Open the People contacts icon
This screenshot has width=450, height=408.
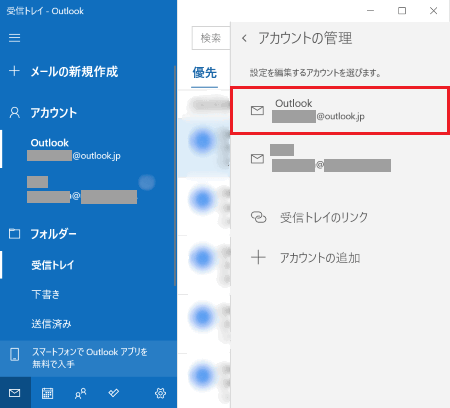tap(80, 393)
